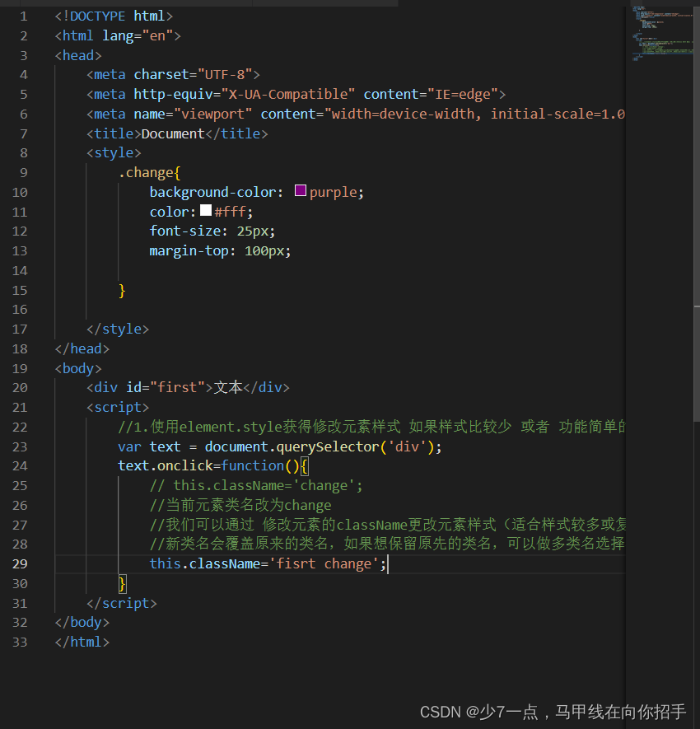Screen dimensions: 700x729
Task: Click the comment on line 28
Action: (387, 544)
